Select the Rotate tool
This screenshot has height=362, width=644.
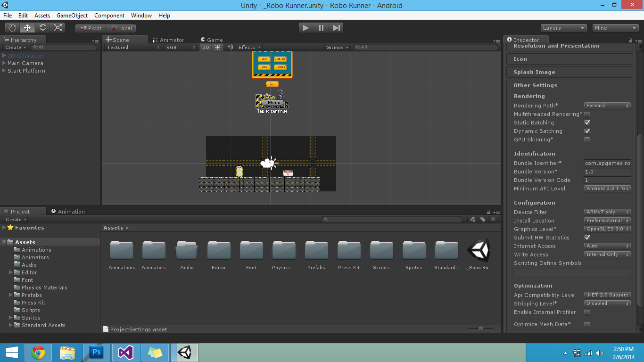tap(42, 28)
